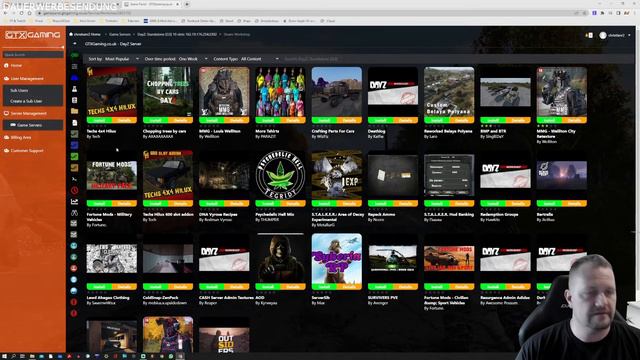Screen dimensions: 640x360
Task: Install S.T.A.L.K.E.R. Area of Decay Experimental
Action: 324,203
